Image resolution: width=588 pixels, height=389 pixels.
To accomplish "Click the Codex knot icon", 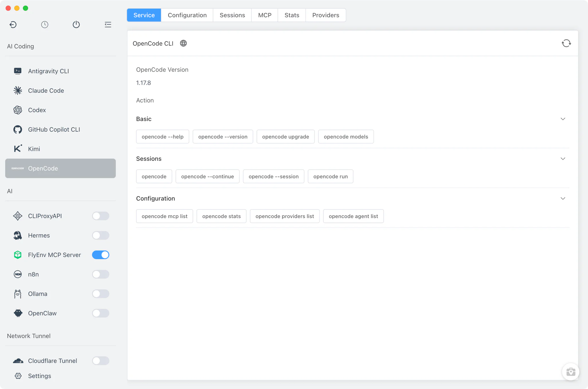I will point(18,110).
